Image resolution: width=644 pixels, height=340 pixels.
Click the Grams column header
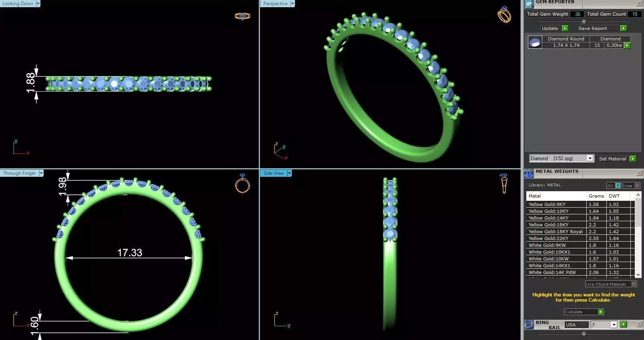[x=596, y=196]
